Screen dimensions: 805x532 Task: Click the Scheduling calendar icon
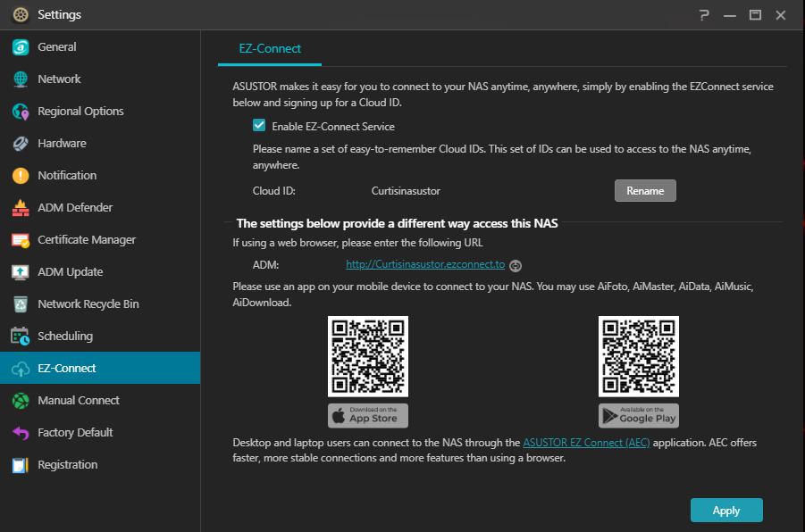[21, 337]
